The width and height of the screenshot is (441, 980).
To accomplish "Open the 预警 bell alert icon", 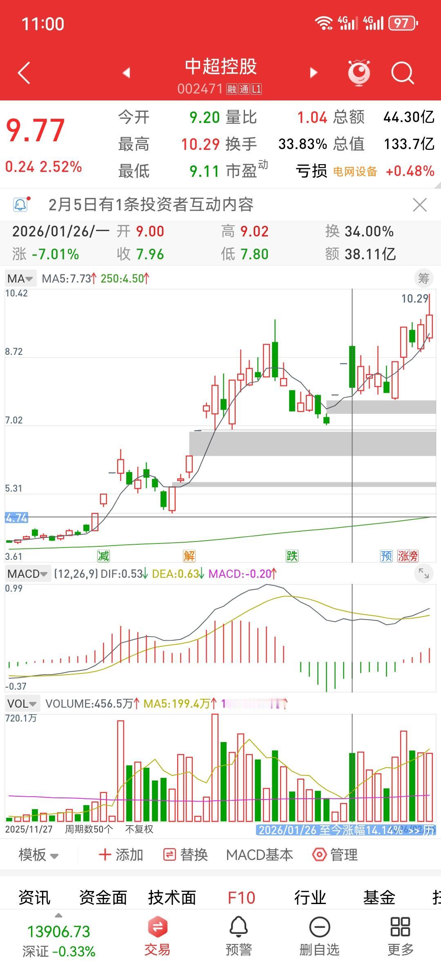I will [239, 936].
